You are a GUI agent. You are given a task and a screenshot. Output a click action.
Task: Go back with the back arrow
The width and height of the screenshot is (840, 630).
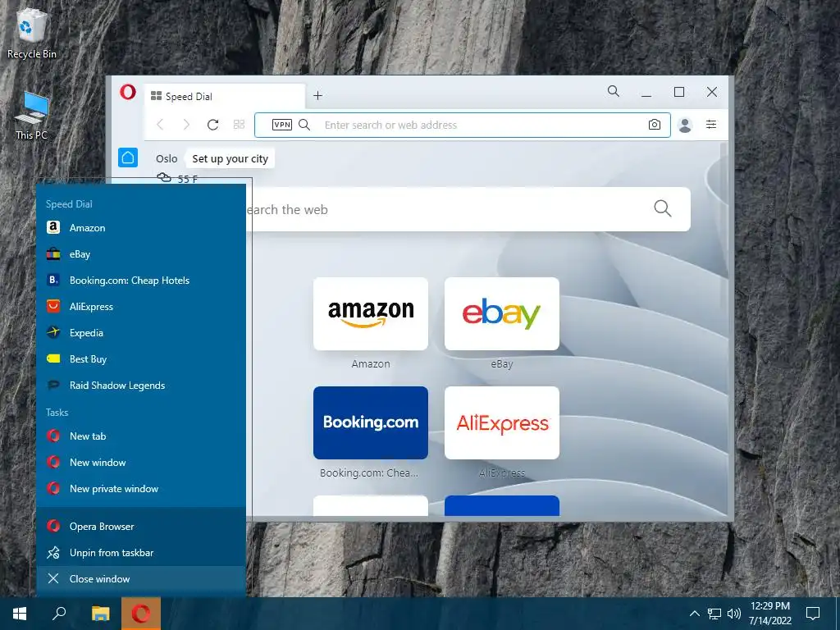point(160,125)
